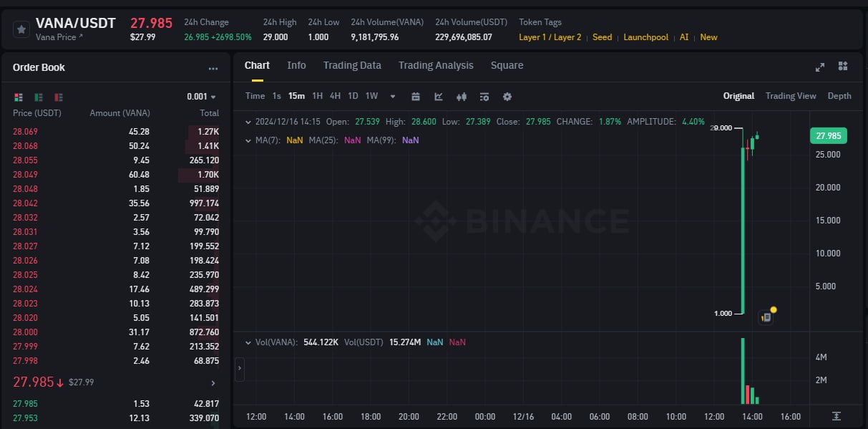The width and height of the screenshot is (868, 429).
Task: Open the order book precision 0.001 dropdown
Action: [201, 97]
